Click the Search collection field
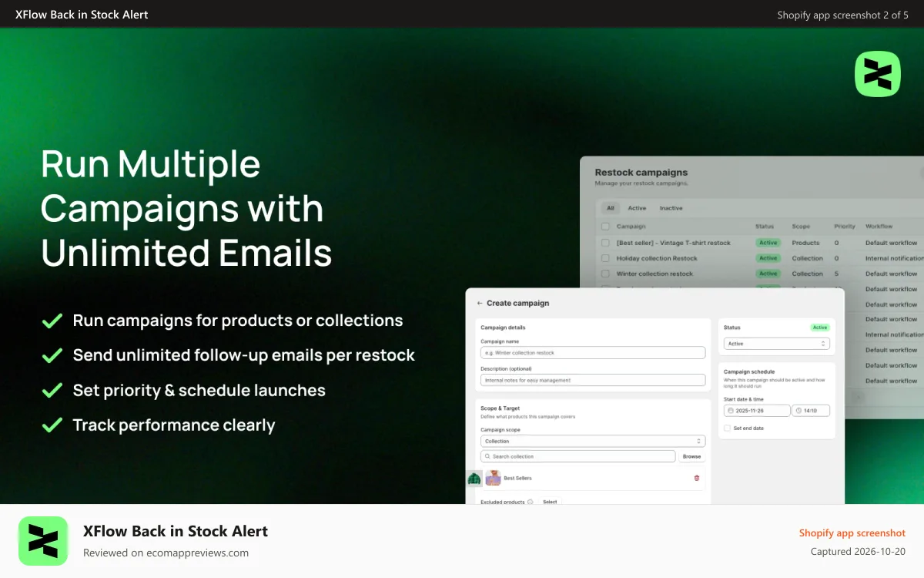This screenshot has width=924, height=578. (578, 456)
